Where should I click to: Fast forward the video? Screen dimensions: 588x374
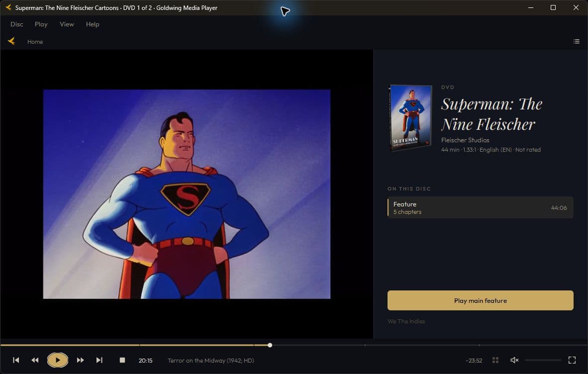click(80, 360)
